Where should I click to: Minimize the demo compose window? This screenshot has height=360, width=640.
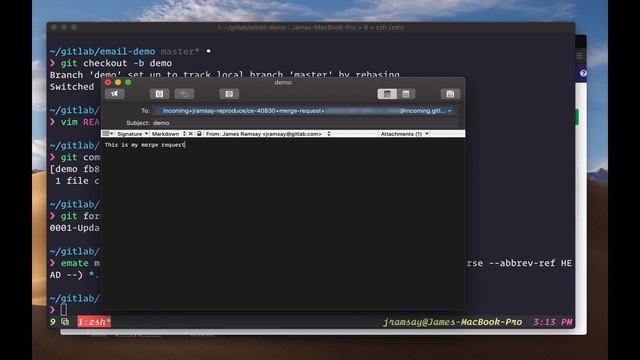118,82
